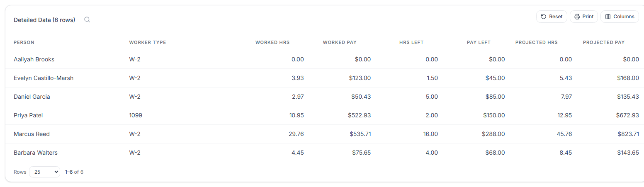Click projected pay value $168.00

pos(628,78)
